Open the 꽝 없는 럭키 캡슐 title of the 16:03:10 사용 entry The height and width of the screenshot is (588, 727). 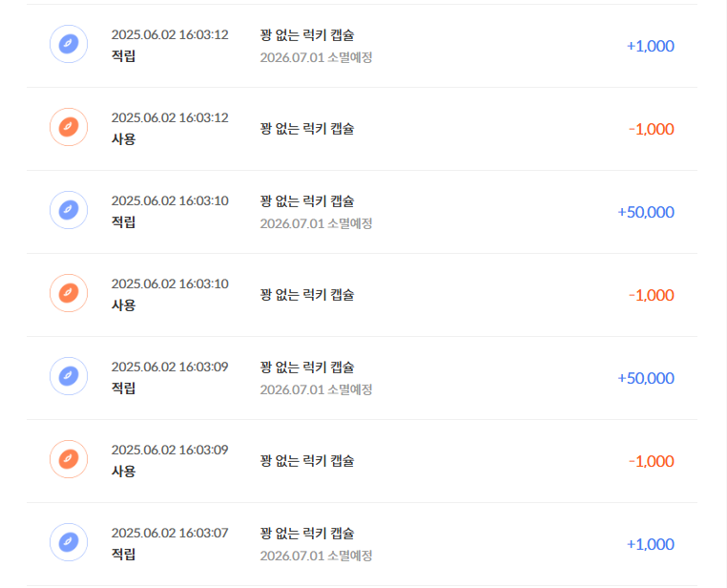tap(307, 294)
